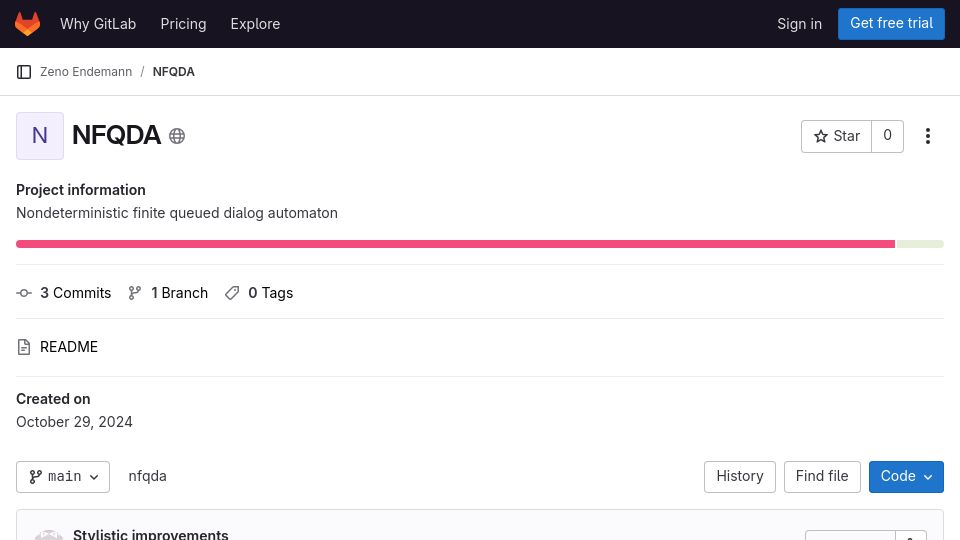This screenshot has width=960, height=540.
Task: Open the Explore page
Action: pos(255,24)
